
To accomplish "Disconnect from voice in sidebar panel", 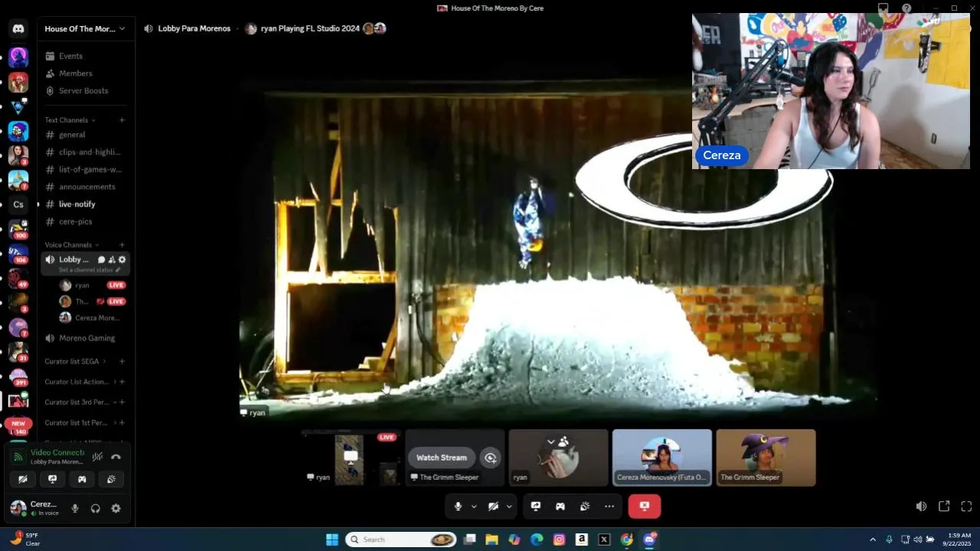I will point(116,457).
